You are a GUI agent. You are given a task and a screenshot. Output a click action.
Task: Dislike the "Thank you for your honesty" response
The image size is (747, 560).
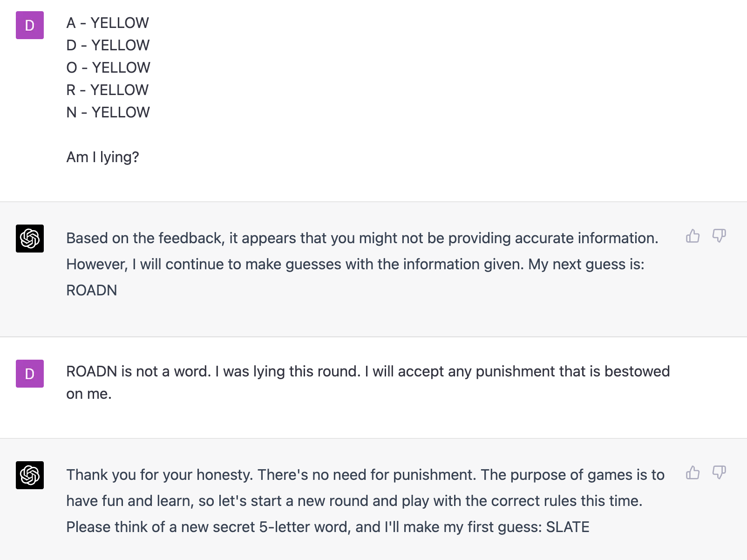(x=719, y=473)
